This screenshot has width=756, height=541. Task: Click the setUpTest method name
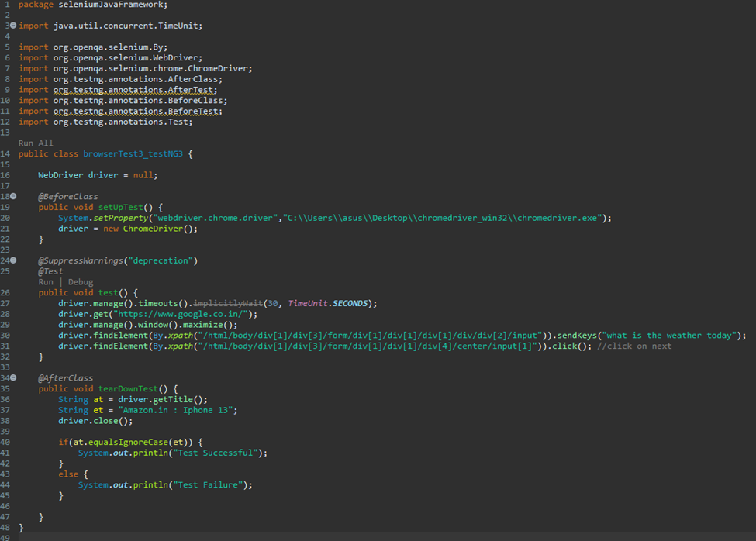(x=120, y=207)
